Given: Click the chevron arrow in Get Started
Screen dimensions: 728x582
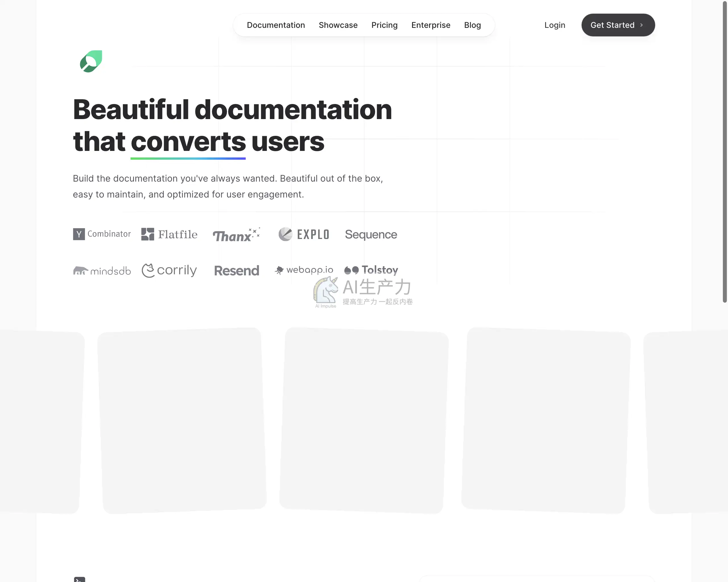Looking at the screenshot, I should 641,25.
